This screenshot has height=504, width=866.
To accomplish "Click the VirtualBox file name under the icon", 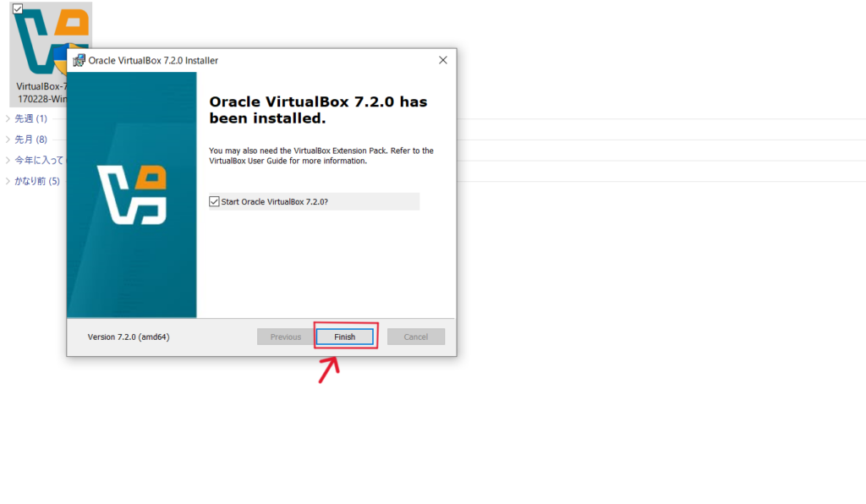I will [41, 92].
